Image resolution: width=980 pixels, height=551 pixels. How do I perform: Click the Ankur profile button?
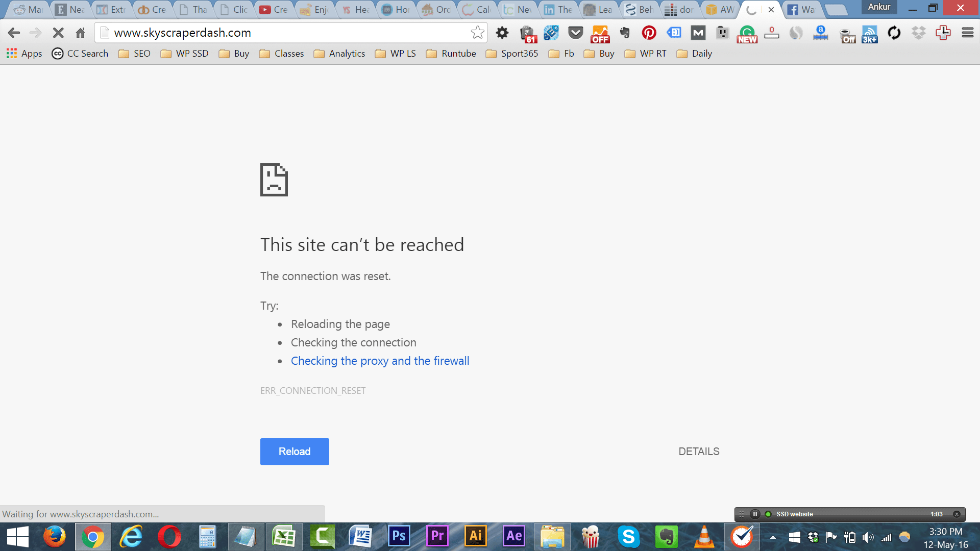coord(879,7)
